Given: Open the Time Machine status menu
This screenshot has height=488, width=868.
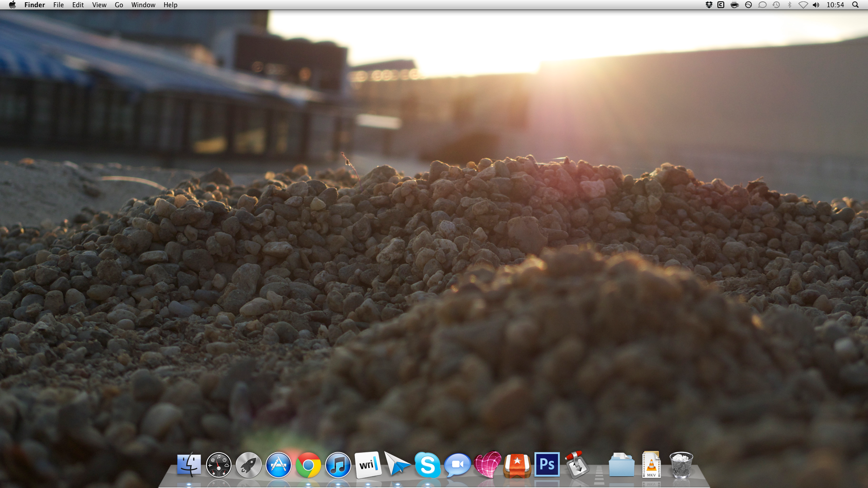Looking at the screenshot, I should [x=776, y=5].
